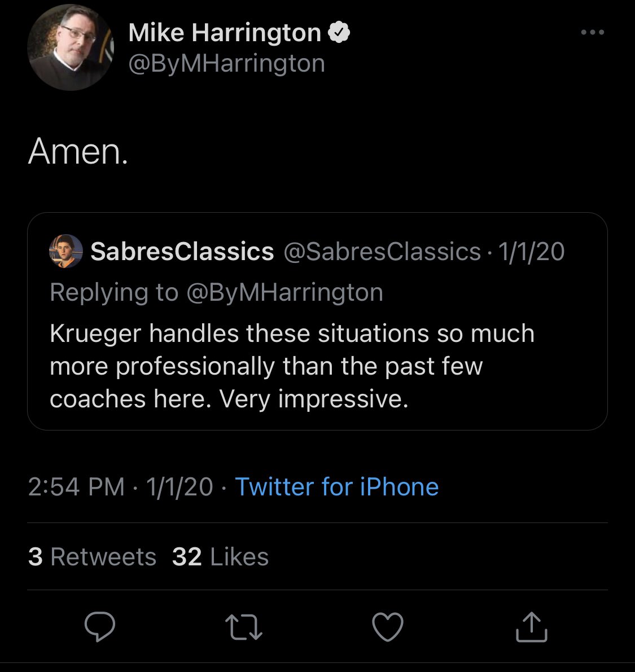This screenshot has height=672, width=635.
Task: Open the @SabresClassics handle in quoted tweet
Action: coord(382,251)
